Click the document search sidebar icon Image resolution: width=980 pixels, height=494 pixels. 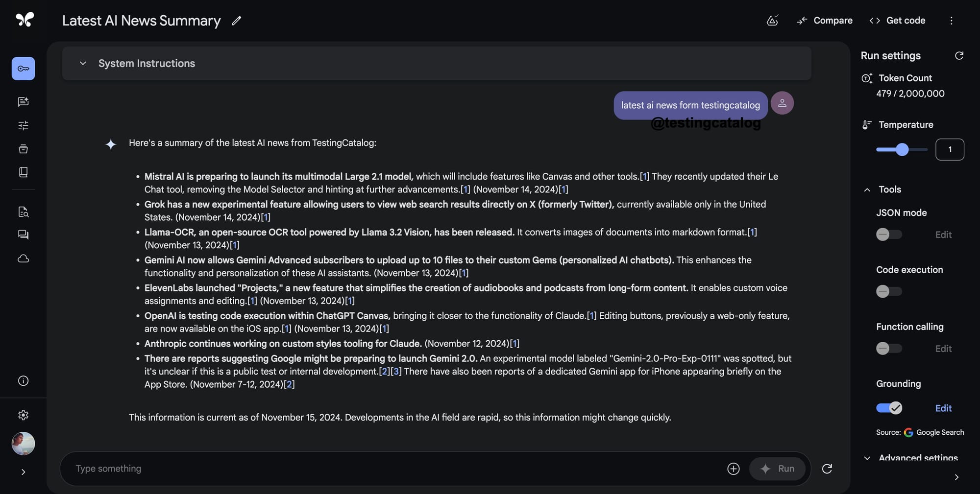pos(23,212)
